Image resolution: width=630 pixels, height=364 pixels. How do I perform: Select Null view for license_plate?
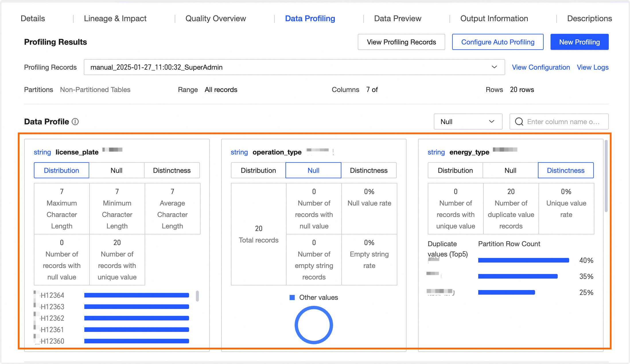(116, 171)
